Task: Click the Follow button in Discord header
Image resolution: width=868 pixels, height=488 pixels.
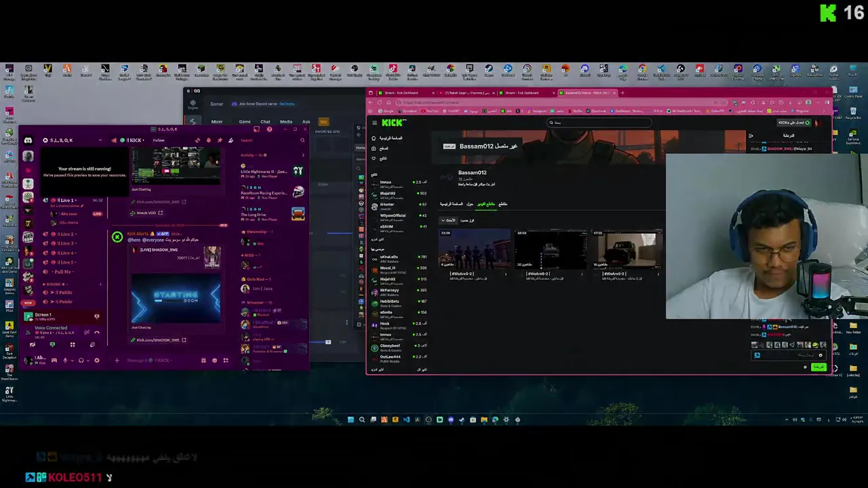Action: [x=159, y=140]
